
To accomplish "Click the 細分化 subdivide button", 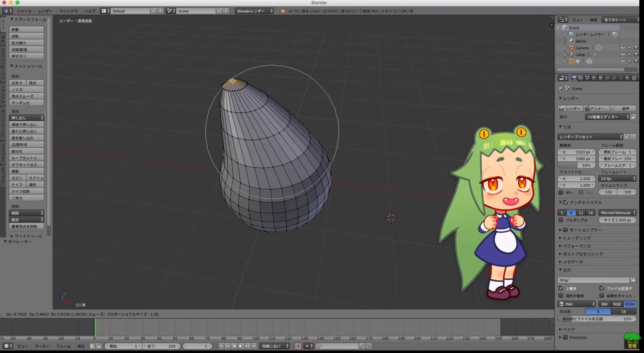I will (27, 151).
